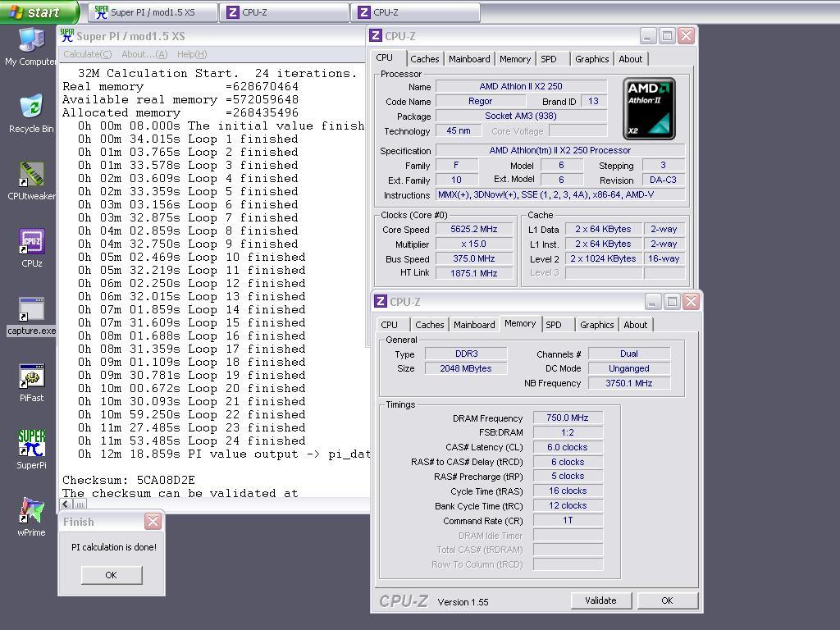Click the Package Socket AM3 (938) field
The width and height of the screenshot is (840, 630).
[521, 116]
